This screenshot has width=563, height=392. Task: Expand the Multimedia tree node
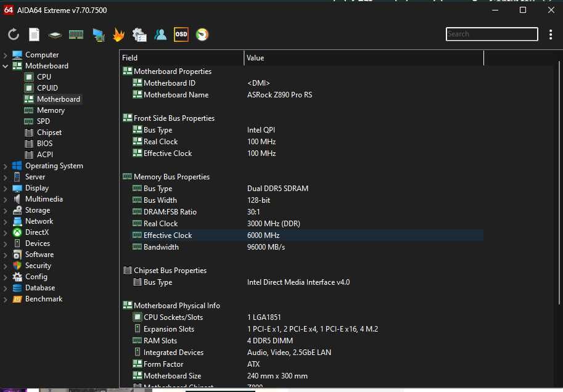pyautogui.click(x=5, y=199)
